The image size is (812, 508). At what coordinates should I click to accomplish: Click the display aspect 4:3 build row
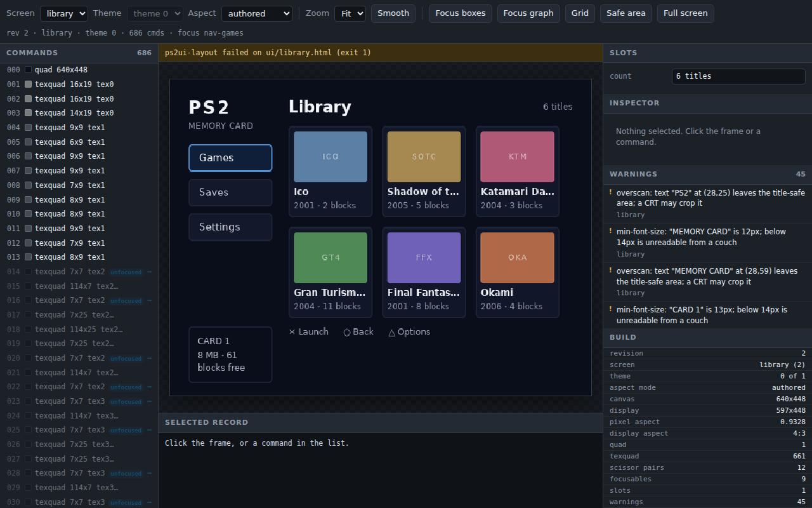click(x=707, y=434)
